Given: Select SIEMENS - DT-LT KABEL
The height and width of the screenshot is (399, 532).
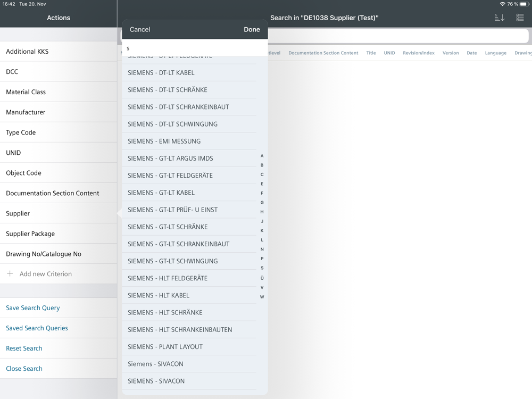Looking at the screenshot, I should pos(189,72).
